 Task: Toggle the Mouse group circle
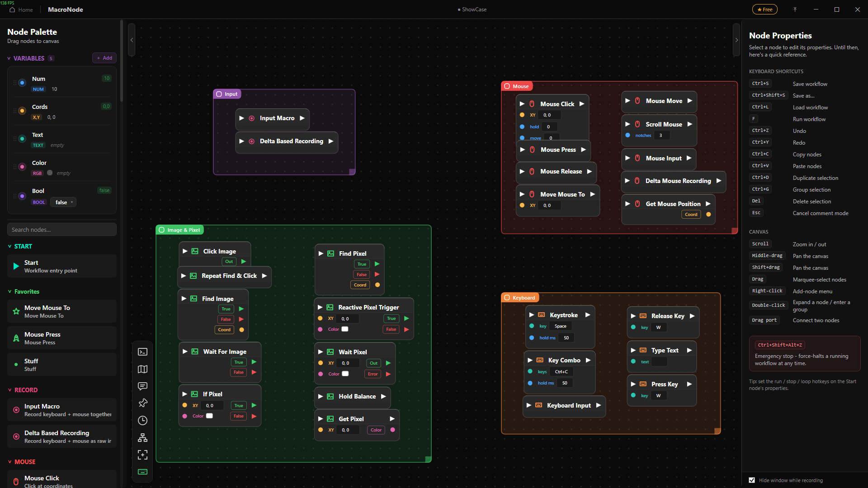point(507,86)
